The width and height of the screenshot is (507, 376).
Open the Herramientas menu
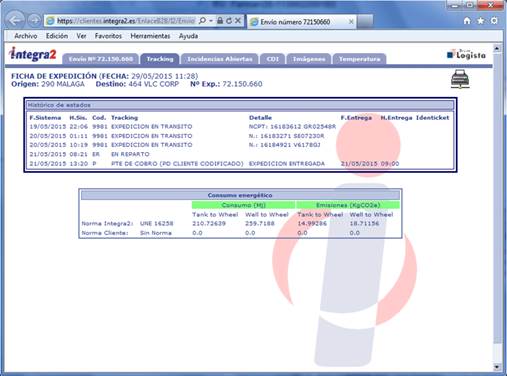(150, 36)
